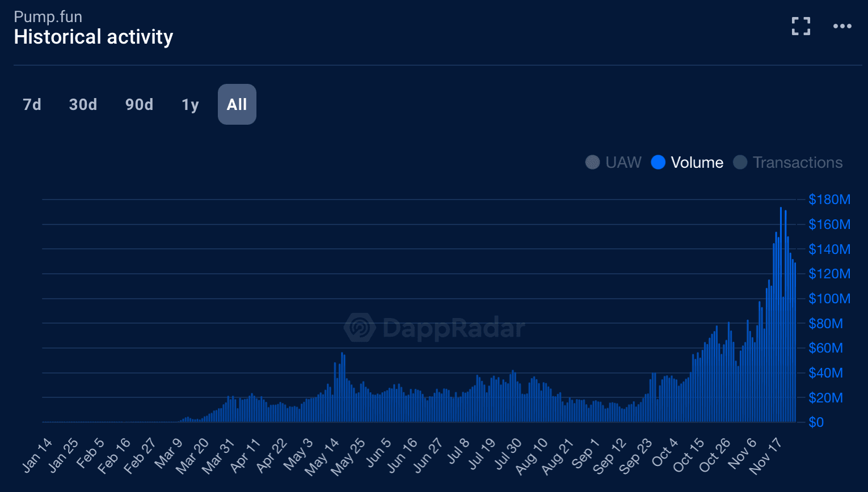
Task: Click the Mar 20 x-axis date label
Action: 192,456
